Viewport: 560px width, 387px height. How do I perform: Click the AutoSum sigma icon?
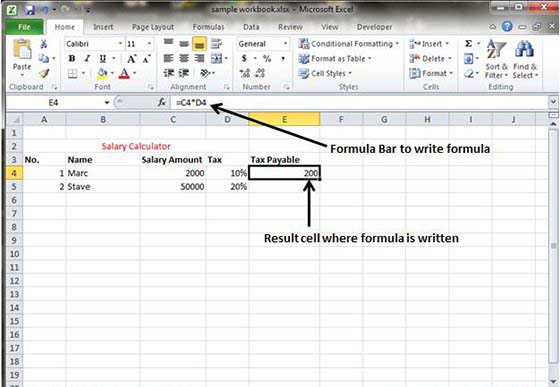[x=468, y=44]
